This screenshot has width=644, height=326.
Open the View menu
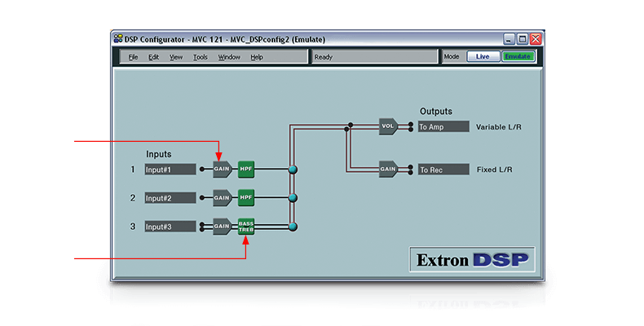pos(176,57)
